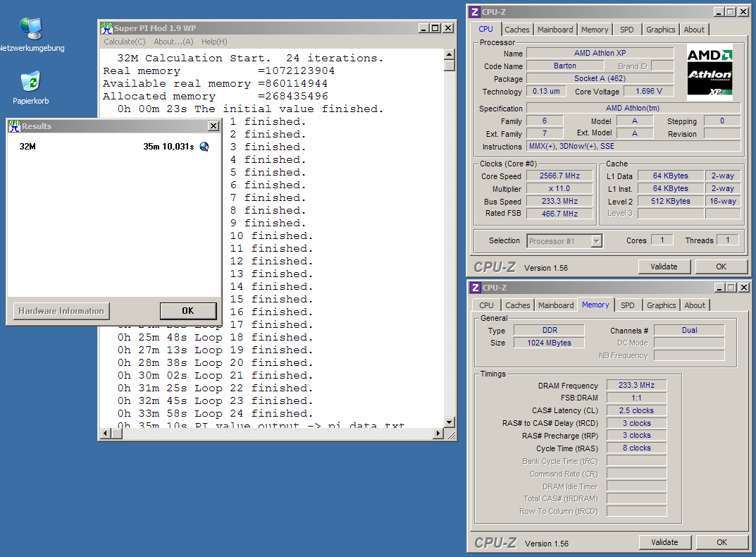The image size is (756, 557).
Task: Select the Graphics tab in top CPU-Z
Action: [x=661, y=30]
